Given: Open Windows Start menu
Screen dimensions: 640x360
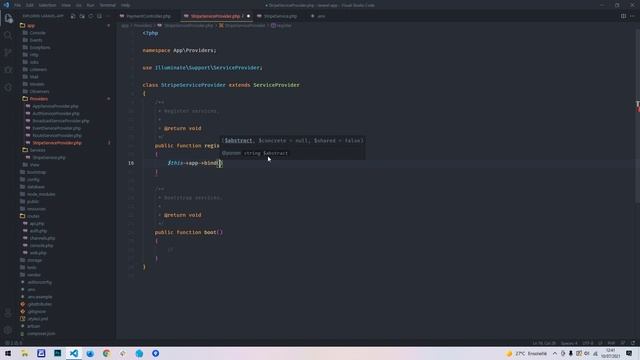Looking at the screenshot, I should coord(8,353).
